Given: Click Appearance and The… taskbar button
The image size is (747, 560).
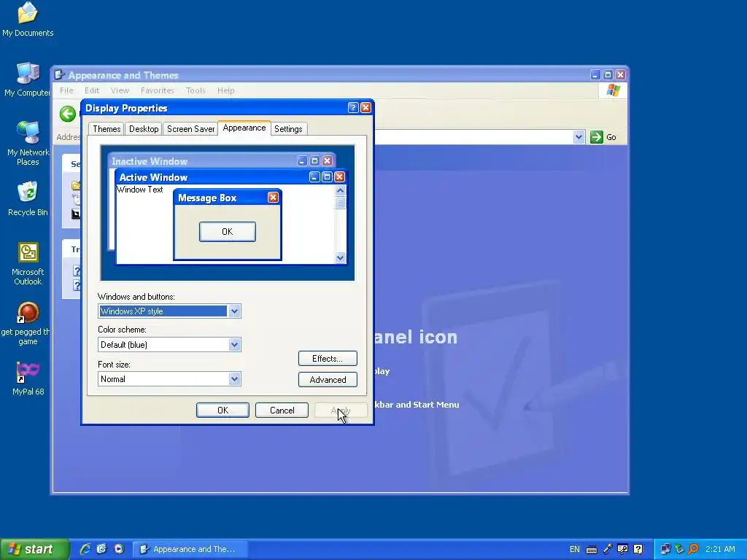Looking at the screenshot, I should coord(190,549).
